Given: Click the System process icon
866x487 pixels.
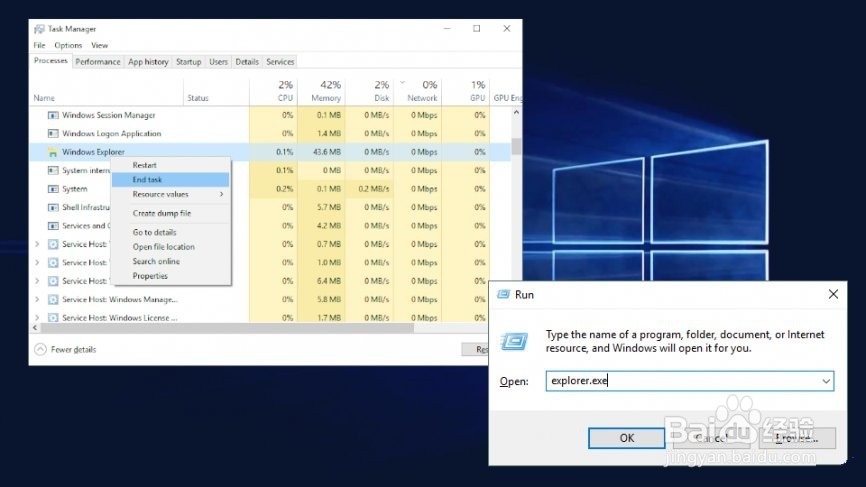Looking at the screenshot, I should pyautogui.click(x=53, y=189).
